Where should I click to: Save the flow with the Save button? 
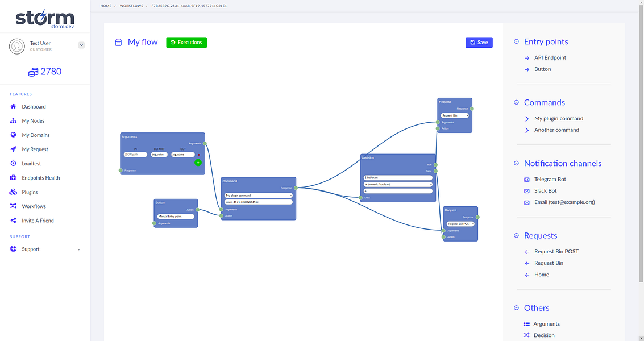point(479,42)
